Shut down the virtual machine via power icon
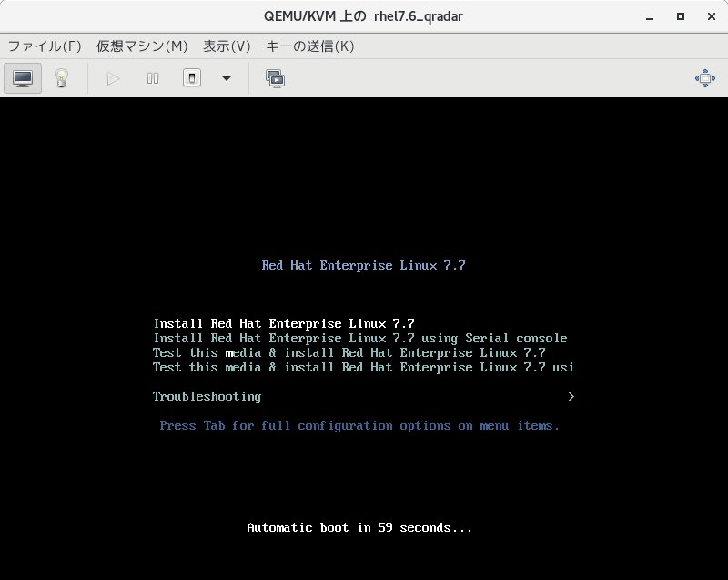The width and height of the screenshot is (728, 580). [x=192, y=78]
